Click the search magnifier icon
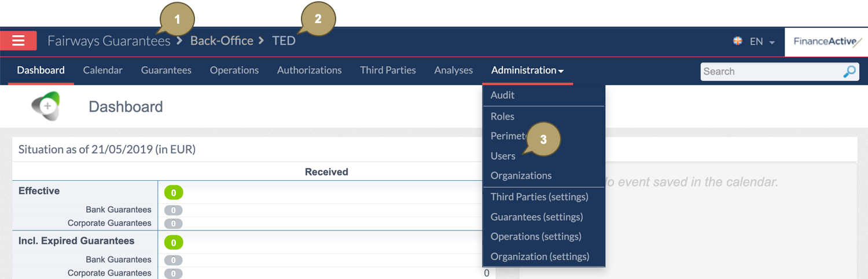 [849, 72]
